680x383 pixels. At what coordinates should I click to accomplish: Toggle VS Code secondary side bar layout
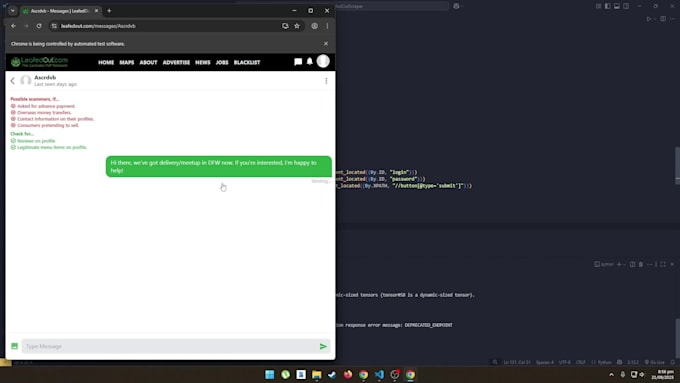point(626,6)
